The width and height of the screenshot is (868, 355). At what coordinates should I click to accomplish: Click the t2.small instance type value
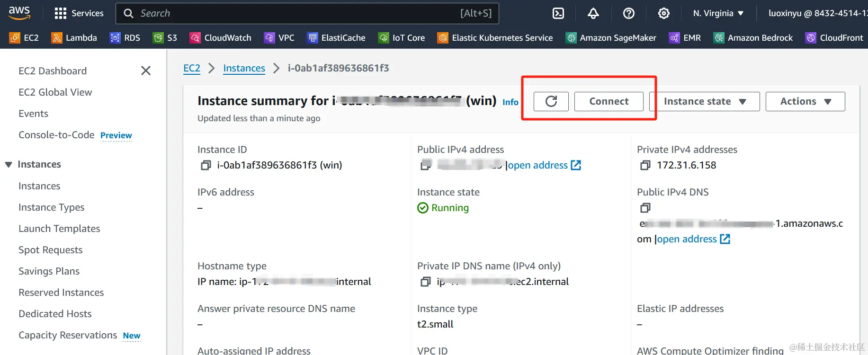(x=435, y=324)
